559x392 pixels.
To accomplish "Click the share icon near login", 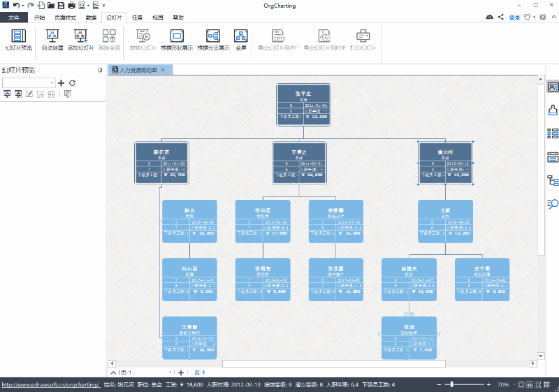I will [501, 17].
